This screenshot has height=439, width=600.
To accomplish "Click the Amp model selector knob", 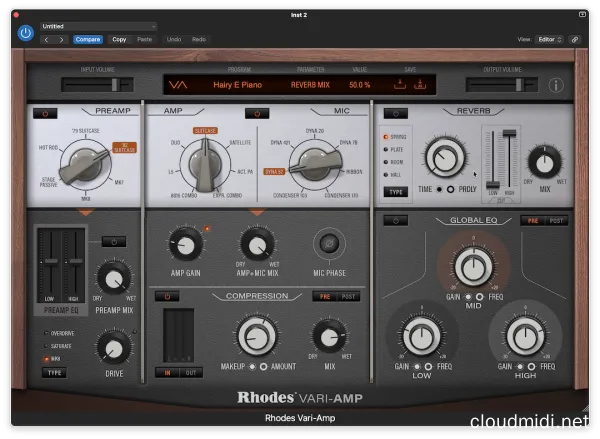I will click(205, 165).
